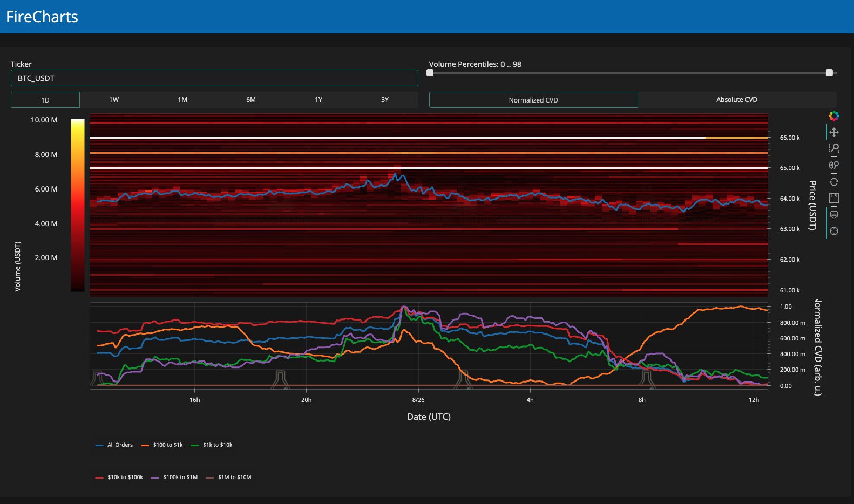This screenshot has height=504, width=854.
Task: Select the Normalized CVD option
Action: click(533, 100)
